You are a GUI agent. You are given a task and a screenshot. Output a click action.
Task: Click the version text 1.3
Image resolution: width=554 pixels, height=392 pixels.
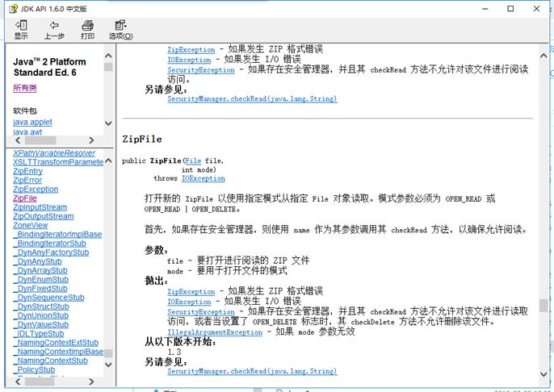[x=174, y=352]
